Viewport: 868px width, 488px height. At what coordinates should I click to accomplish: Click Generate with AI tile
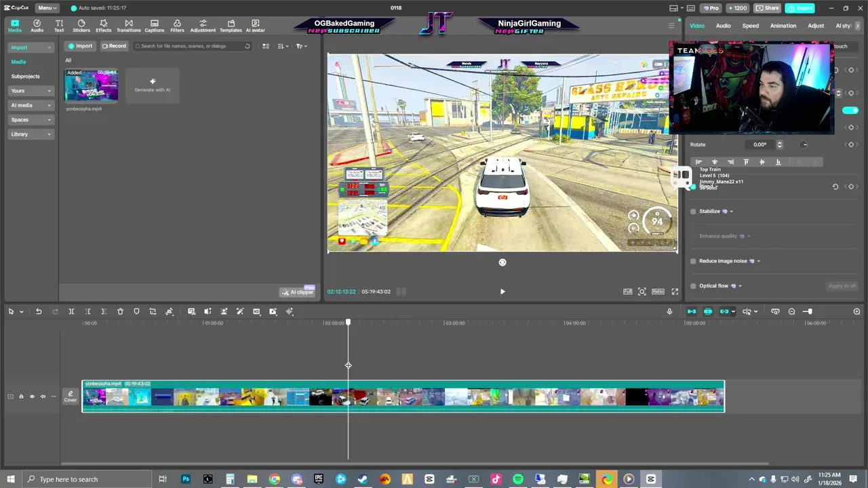pyautogui.click(x=153, y=85)
